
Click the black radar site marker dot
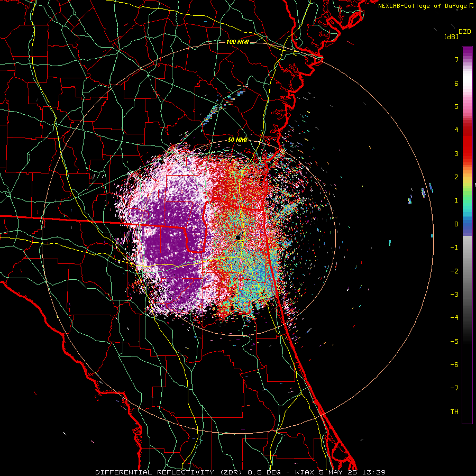pyautogui.click(x=238, y=237)
